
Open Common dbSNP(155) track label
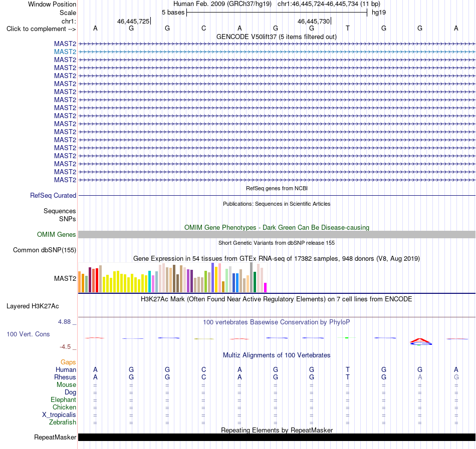tap(45, 250)
